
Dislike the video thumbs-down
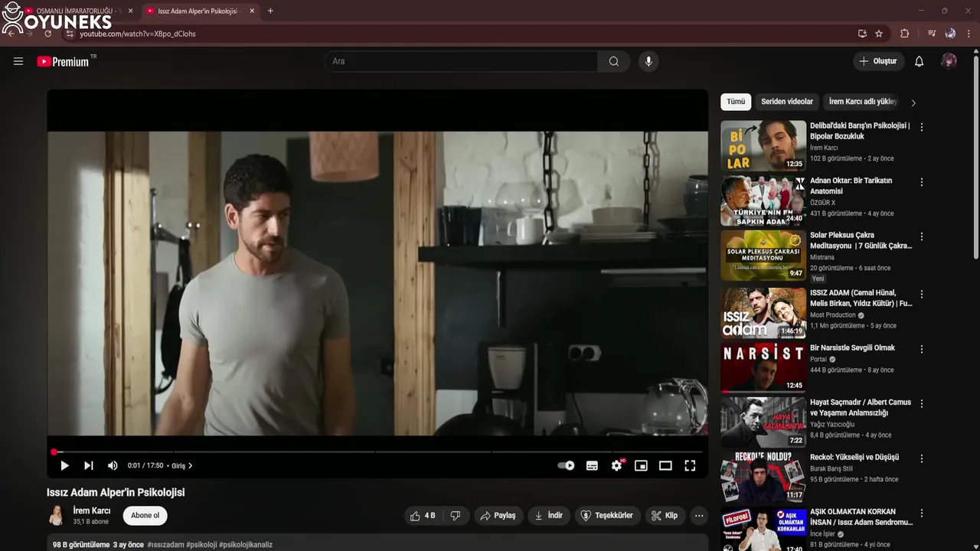coord(456,516)
